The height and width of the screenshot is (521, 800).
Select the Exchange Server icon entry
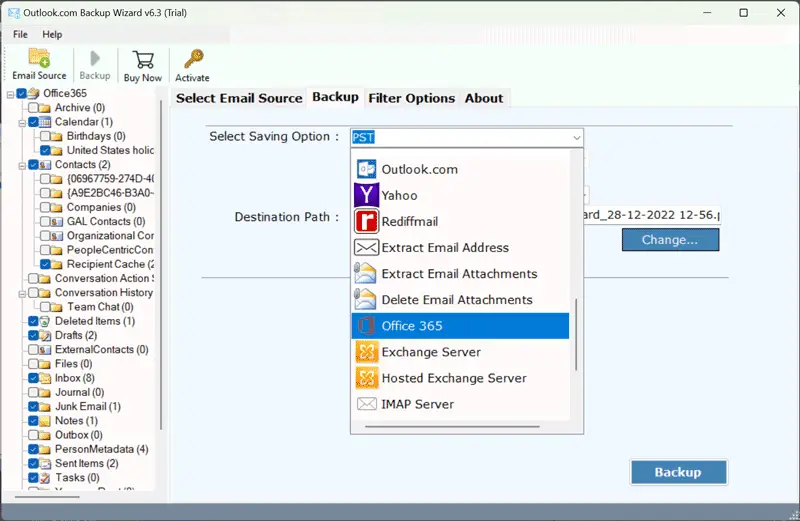[366, 352]
